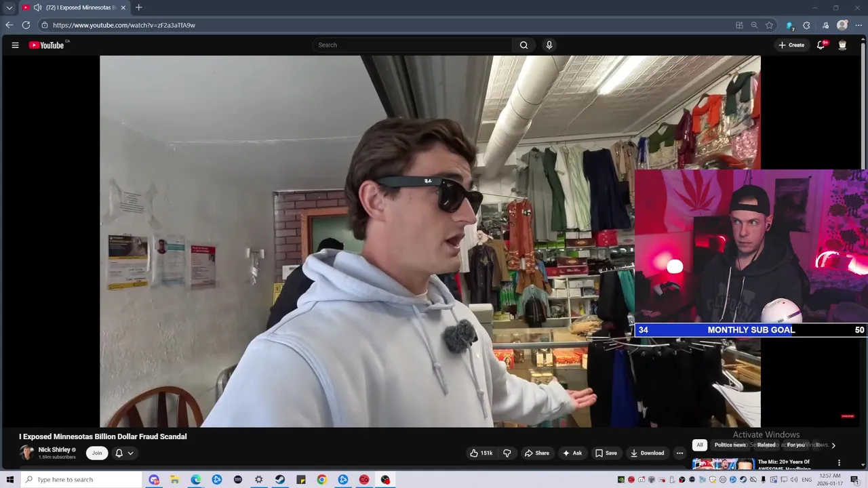Share the video
This screenshot has width=868, height=488.
point(538,453)
